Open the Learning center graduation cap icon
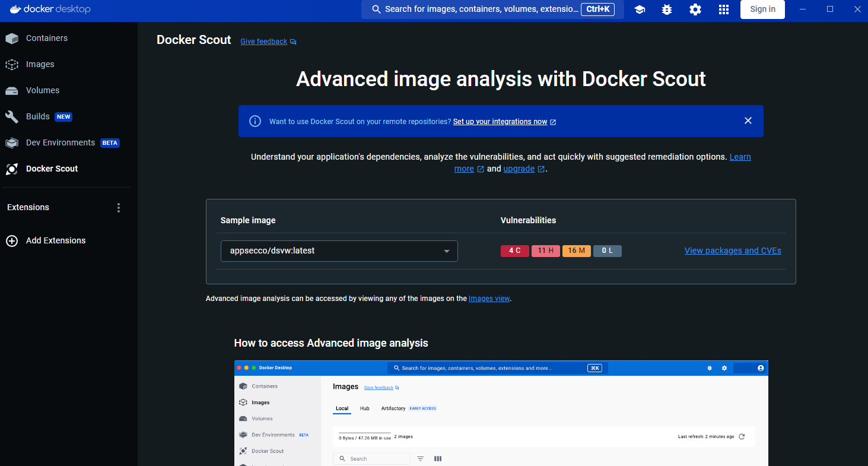The width and height of the screenshot is (868, 466). point(640,9)
